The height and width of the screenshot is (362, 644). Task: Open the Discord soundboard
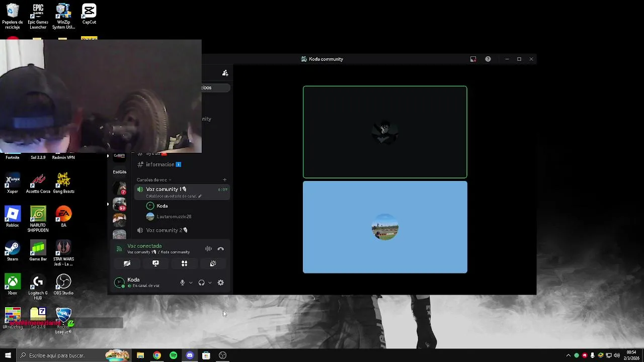(213, 263)
